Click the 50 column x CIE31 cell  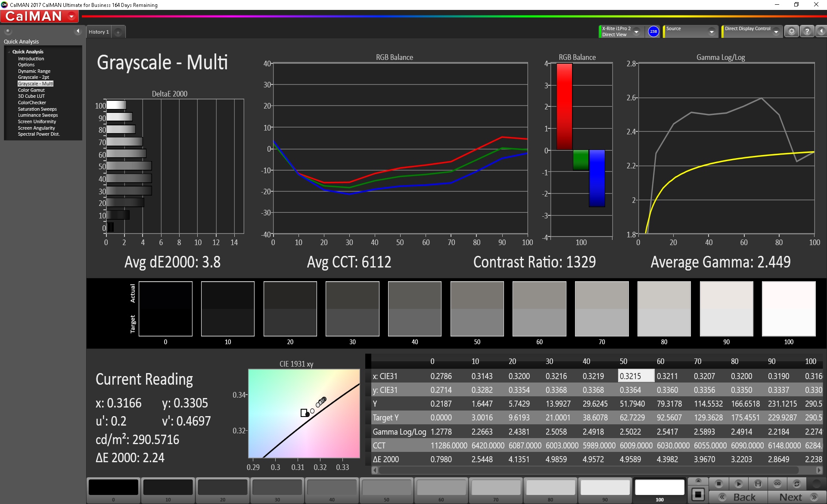coord(635,376)
